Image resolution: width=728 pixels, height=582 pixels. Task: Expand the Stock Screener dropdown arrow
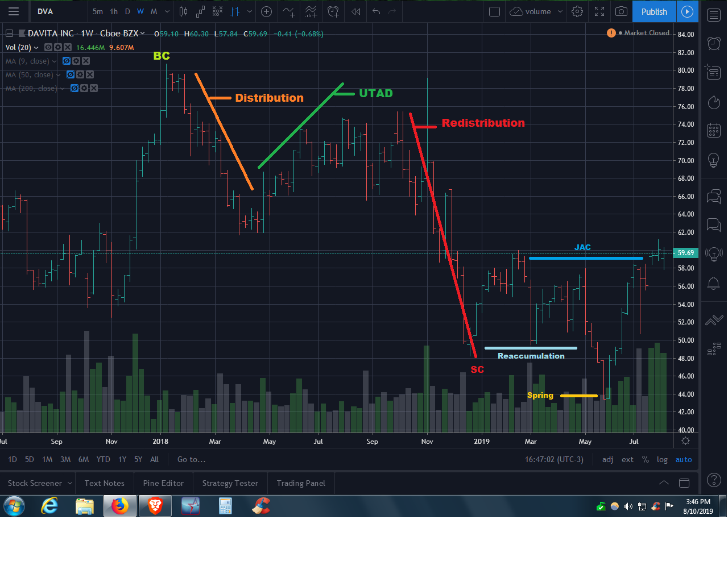pyautogui.click(x=70, y=483)
